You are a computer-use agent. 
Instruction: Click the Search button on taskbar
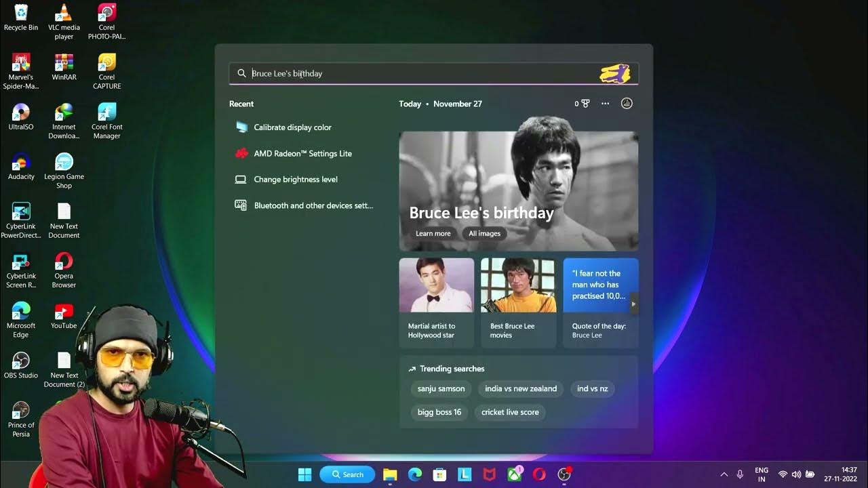347,474
